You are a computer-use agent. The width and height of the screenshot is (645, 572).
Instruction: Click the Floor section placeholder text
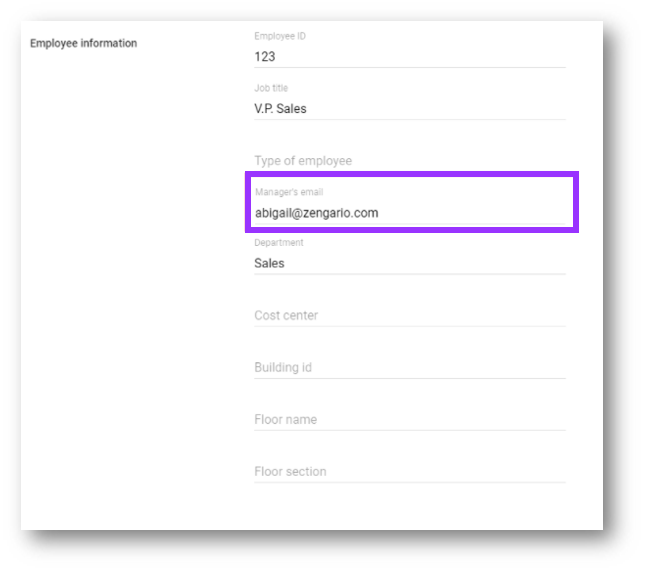pos(290,472)
